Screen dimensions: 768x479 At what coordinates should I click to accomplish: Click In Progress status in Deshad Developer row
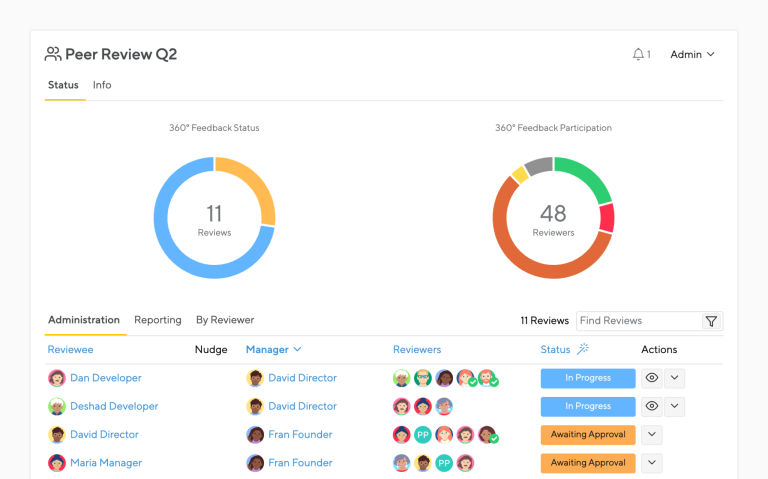click(588, 407)
